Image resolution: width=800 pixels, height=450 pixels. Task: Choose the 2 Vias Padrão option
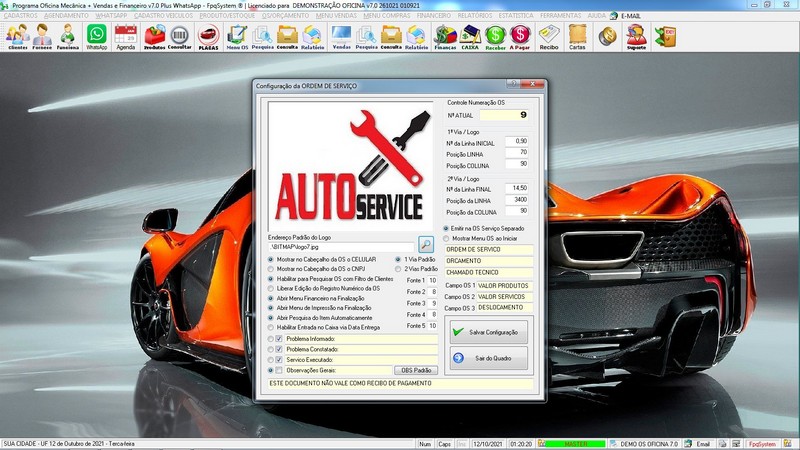(398, 269)
